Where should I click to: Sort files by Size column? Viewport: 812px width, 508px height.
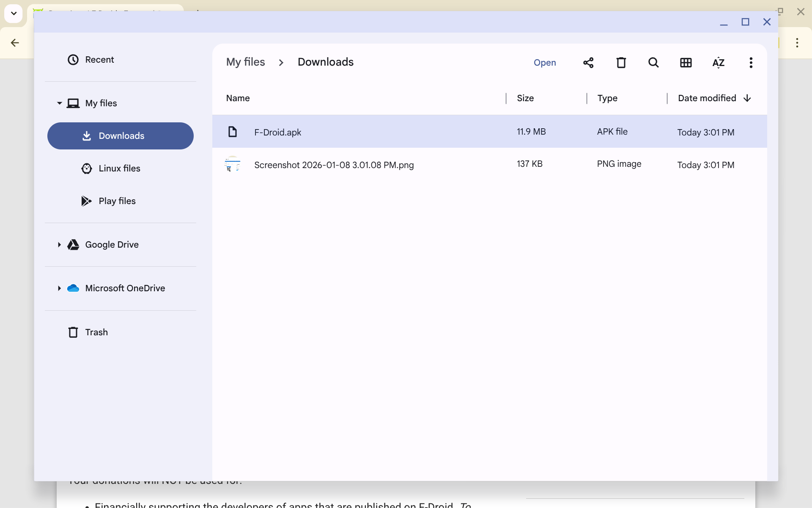(525, 98)
